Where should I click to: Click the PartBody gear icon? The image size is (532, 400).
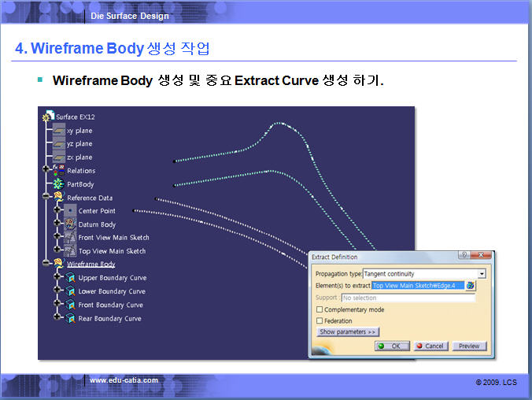[59, 184]
